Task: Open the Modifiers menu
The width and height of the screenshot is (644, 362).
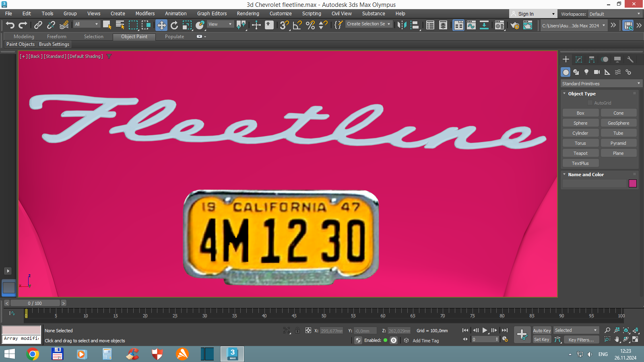Action: (x=145, y=14)
